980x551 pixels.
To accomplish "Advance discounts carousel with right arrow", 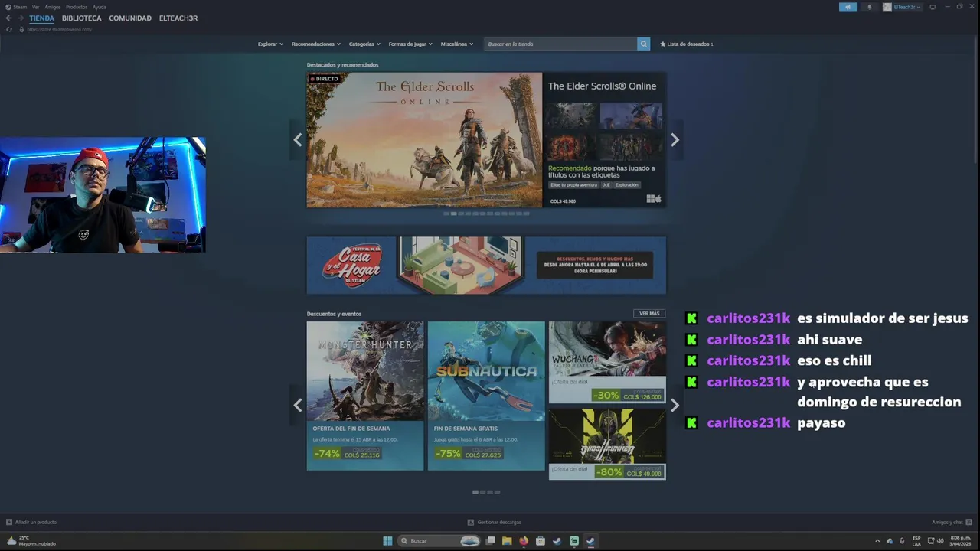I will (675, 406).
